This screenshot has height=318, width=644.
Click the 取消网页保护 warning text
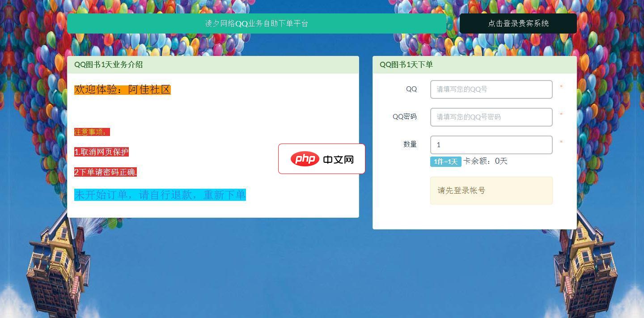point(102,152)
